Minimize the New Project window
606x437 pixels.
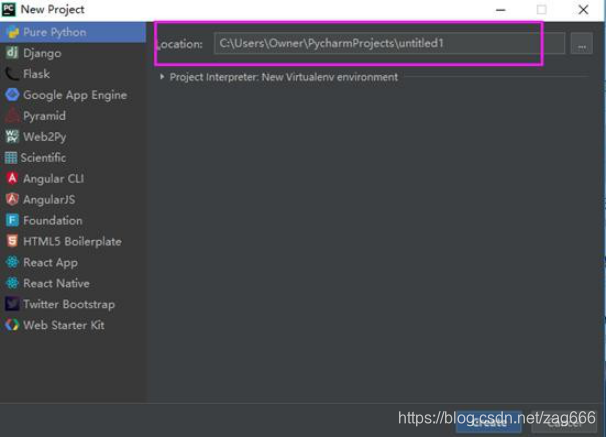(x=500, y=10)
